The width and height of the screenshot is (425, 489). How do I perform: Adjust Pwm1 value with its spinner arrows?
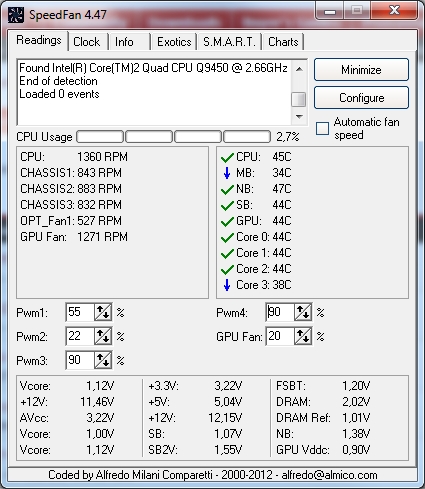(x=103, y=312)
